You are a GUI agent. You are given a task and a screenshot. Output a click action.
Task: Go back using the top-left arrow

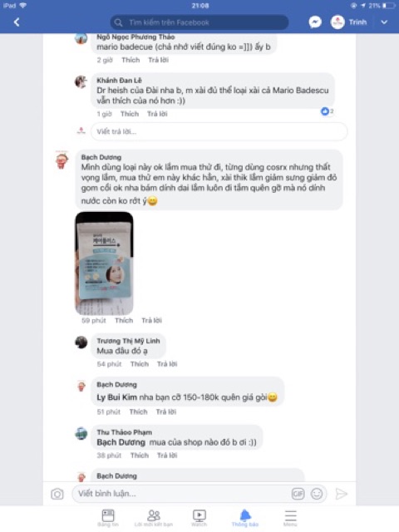(x=17, y=22)
